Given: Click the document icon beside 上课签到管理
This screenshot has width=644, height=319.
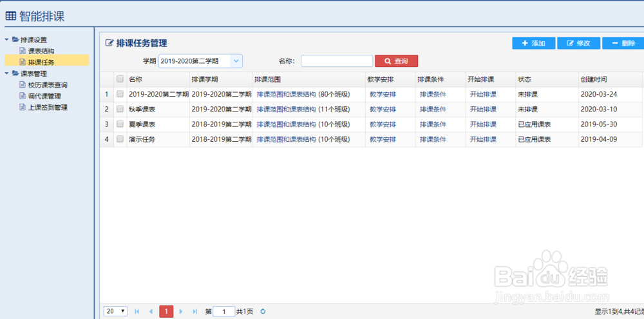Looking at the screenshot, I should 23,107.
